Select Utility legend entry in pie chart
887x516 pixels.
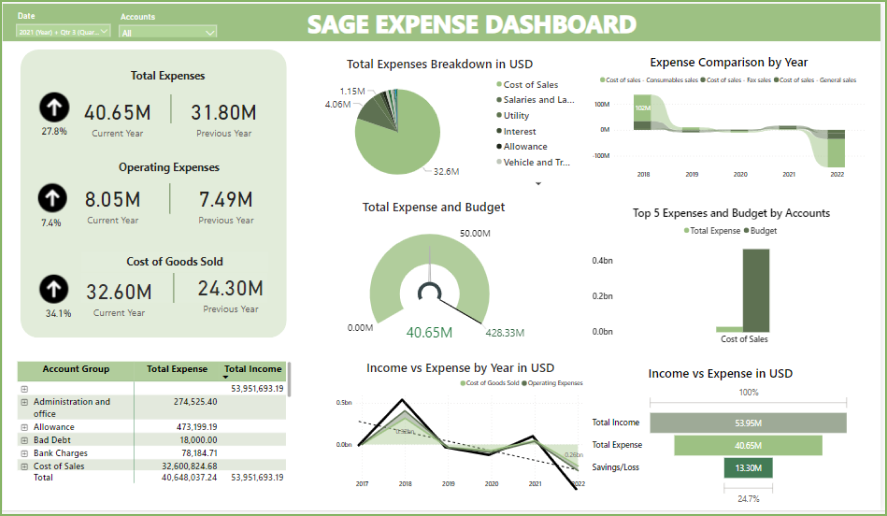click(513, 115)
